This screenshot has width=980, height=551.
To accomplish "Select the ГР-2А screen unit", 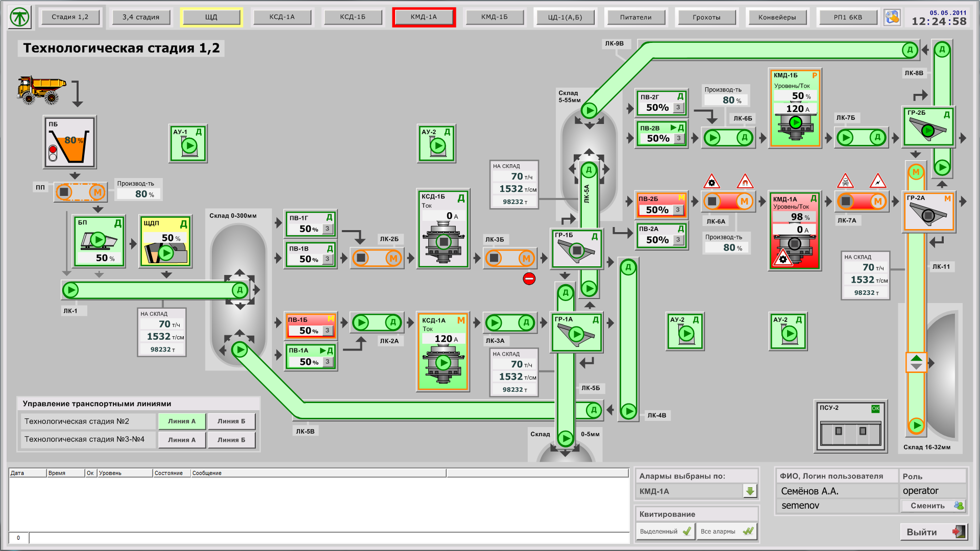I will point(928,212).
